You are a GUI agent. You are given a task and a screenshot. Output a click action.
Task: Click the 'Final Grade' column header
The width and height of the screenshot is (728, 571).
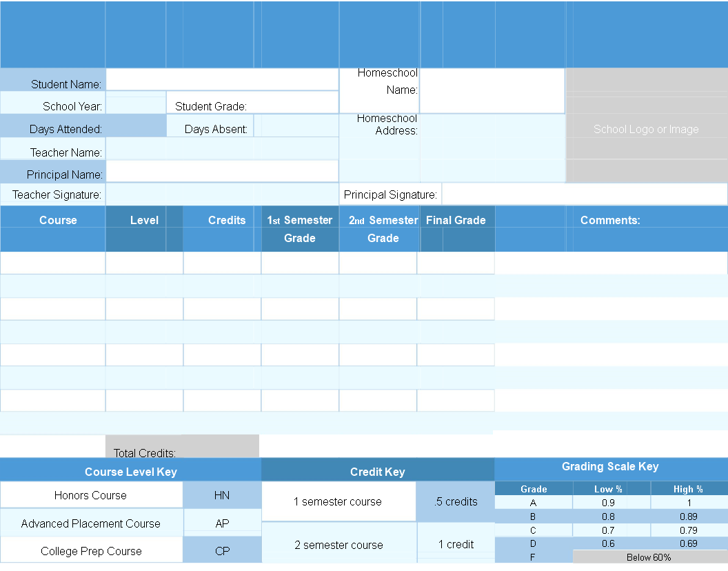tap(456, 220)
